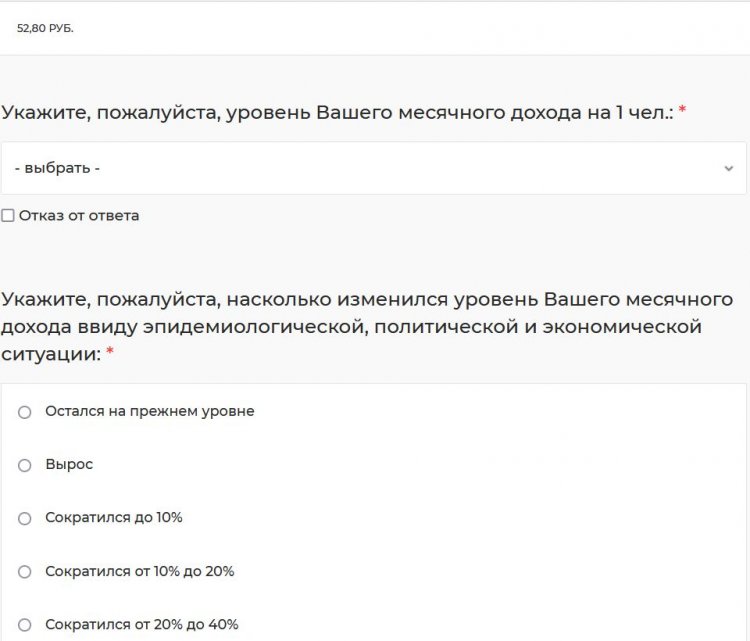Click the 'Сократился до 10%' label text
Image resolution: width=750 pixels, height=641 pixels.
pos(114,518)
